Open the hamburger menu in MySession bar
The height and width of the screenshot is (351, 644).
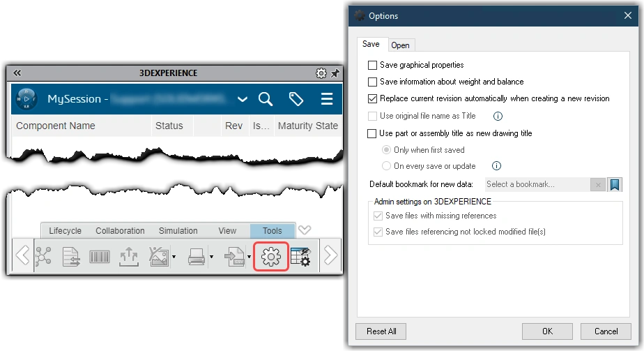coord(327,99)
